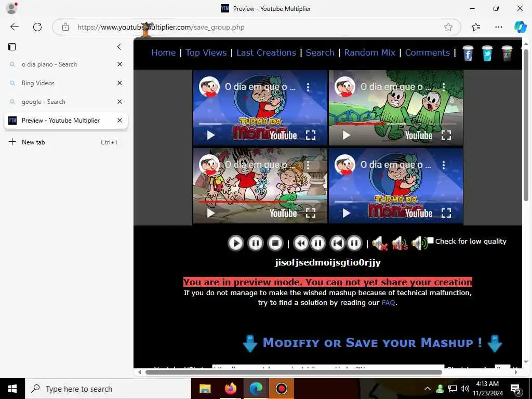Viewport: 532px width, 399px height.
Task: Open three-dot menu on green-costumed characters video
Action: point(444,87)
